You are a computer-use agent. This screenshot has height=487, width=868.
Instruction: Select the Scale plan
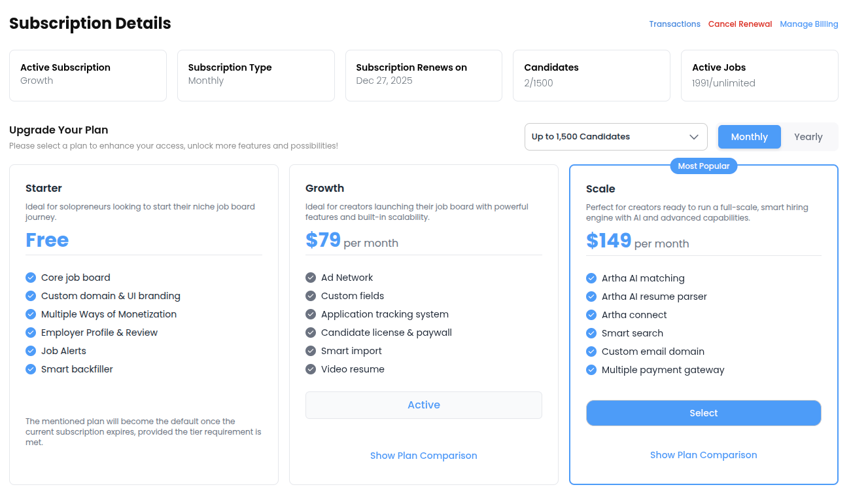coord(703,413)
